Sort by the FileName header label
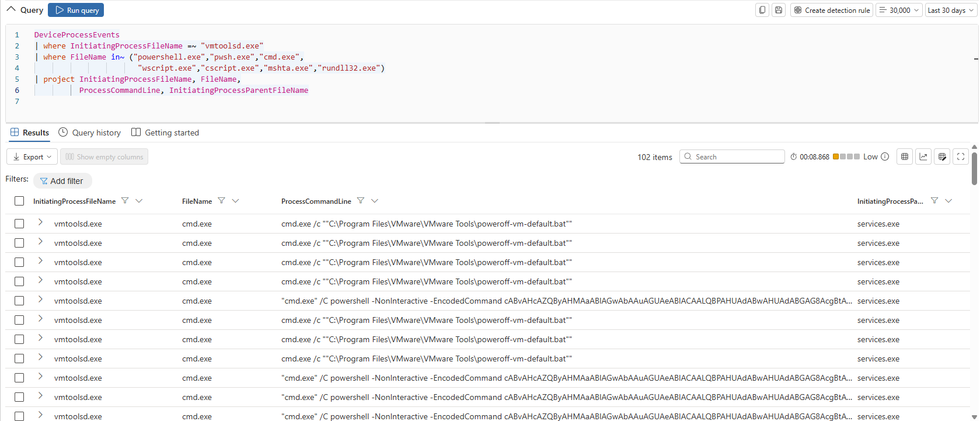The width and height of the screenshot is (980, 421). point(197,201)
